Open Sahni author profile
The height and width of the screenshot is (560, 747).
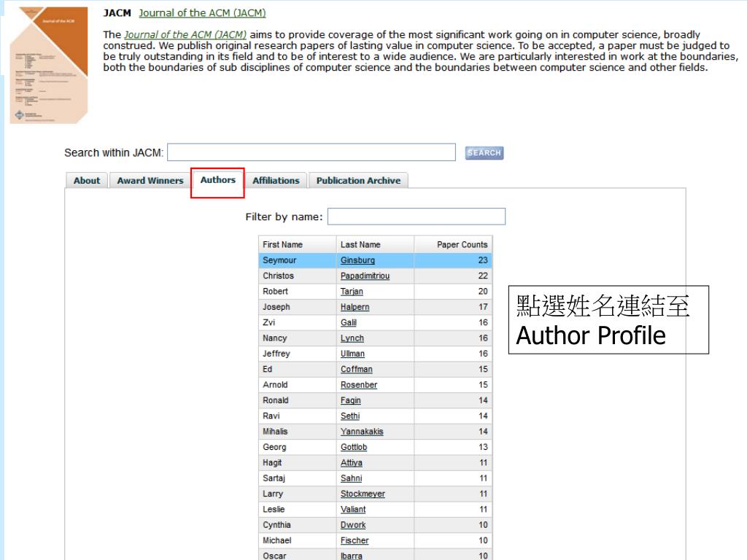click(351, 478)
